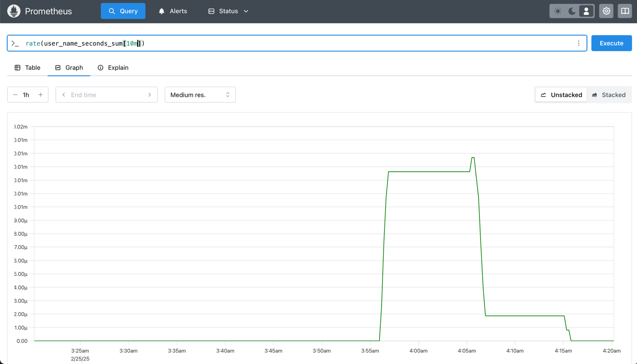637x364 pixels.
Task: Open the Alerts page
Action: pyautogui.click(x=173, y=11)
